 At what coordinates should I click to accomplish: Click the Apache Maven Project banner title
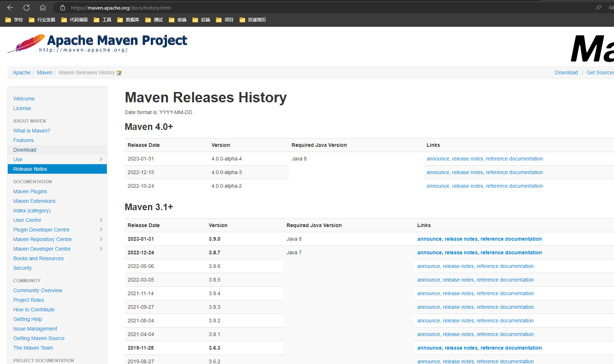117,40
